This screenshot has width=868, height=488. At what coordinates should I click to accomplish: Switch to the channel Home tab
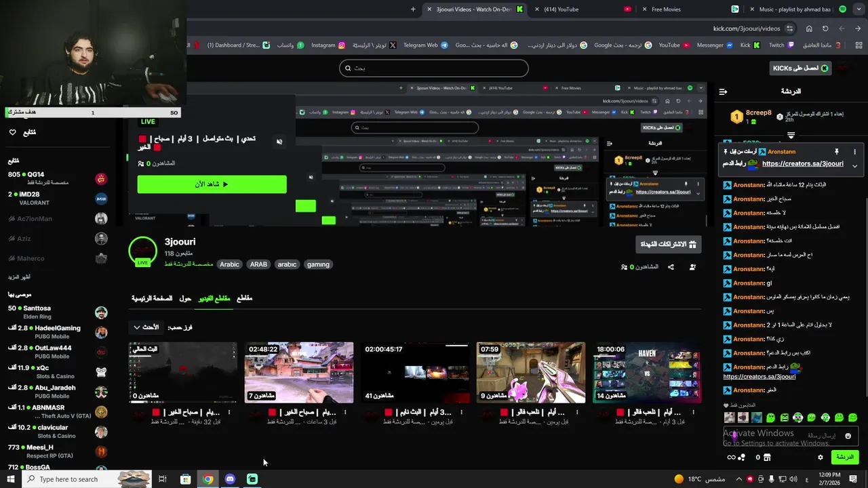(x=152, y=298)
